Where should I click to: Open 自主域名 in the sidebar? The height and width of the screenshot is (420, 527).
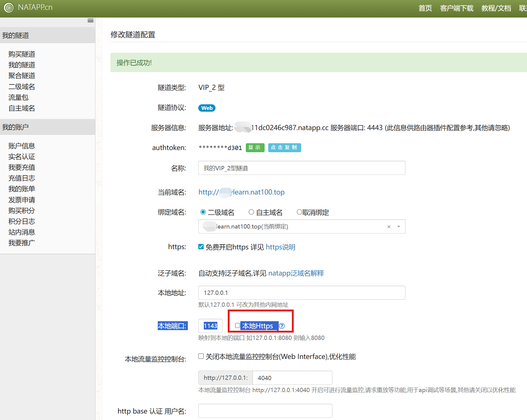pos(22,108)
